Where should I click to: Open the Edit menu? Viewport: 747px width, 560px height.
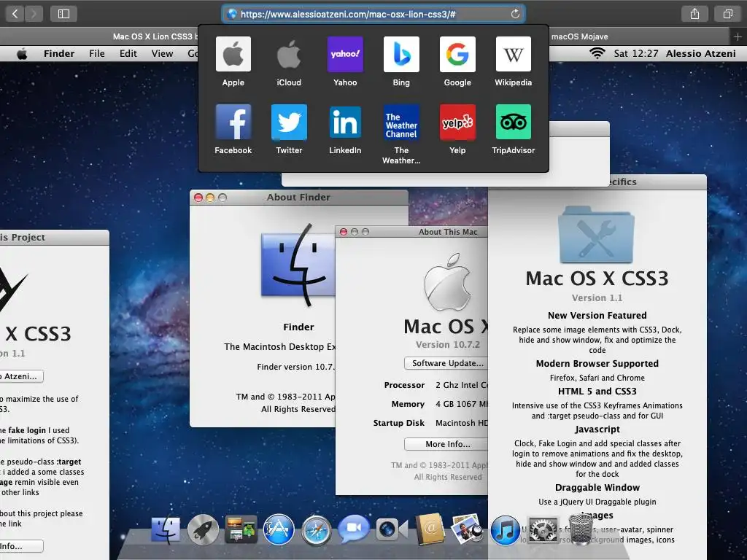[x=128, y=53]
